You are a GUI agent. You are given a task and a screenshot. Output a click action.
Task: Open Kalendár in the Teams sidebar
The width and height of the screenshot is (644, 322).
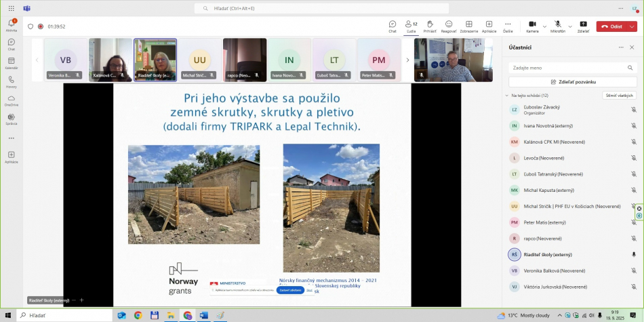(x=12, y=62)
